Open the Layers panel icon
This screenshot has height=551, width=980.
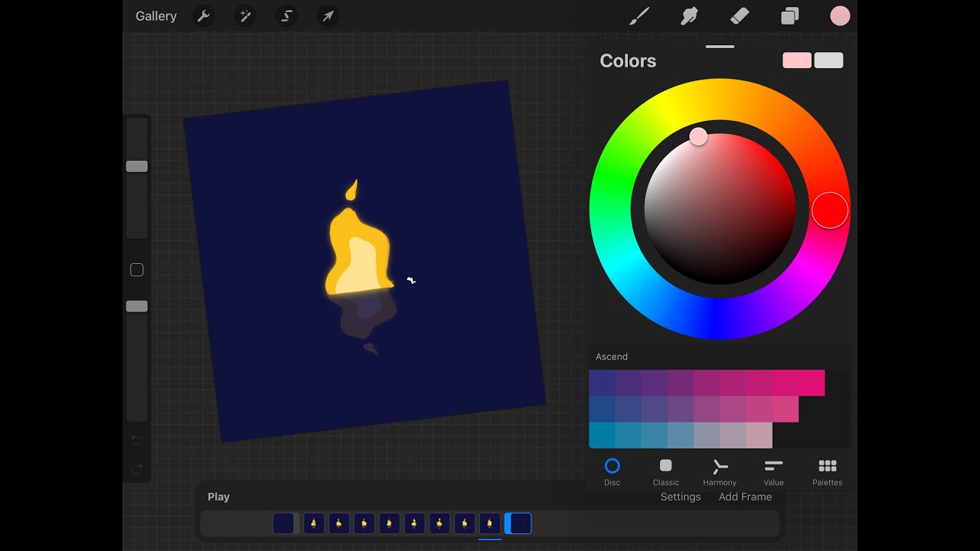click(x=789, y=16)
